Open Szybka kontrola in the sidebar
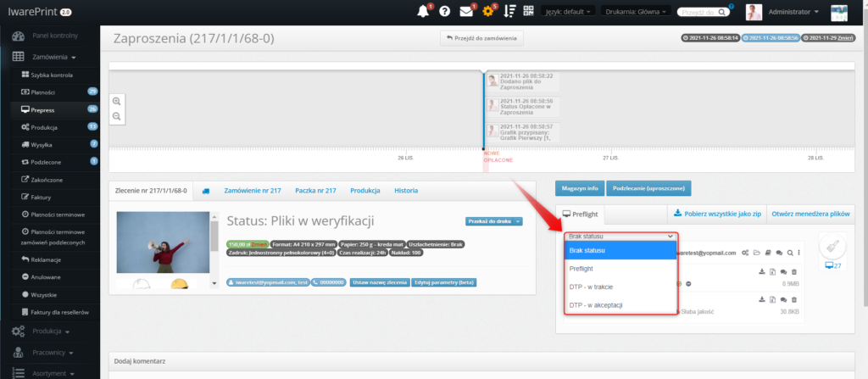 point(50,75)
